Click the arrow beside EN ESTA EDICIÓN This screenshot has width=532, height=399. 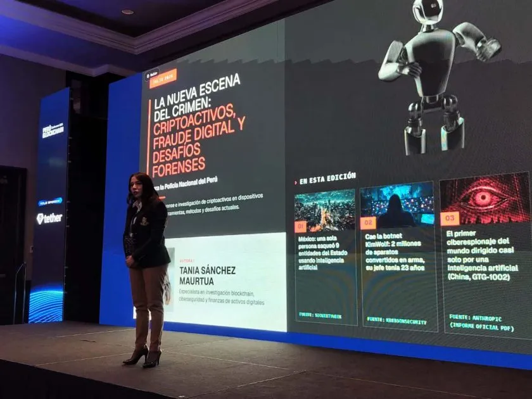(x=295, y=183)
